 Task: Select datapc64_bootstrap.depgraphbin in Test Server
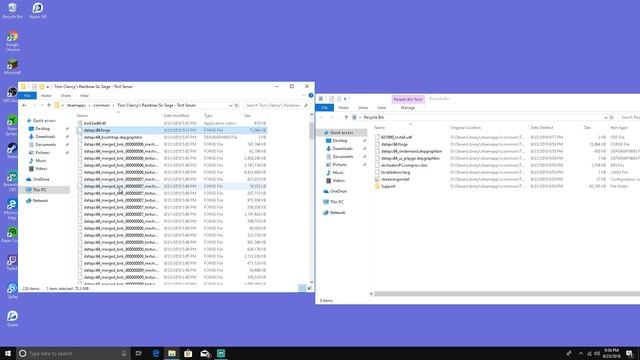(x=171, y=137)
